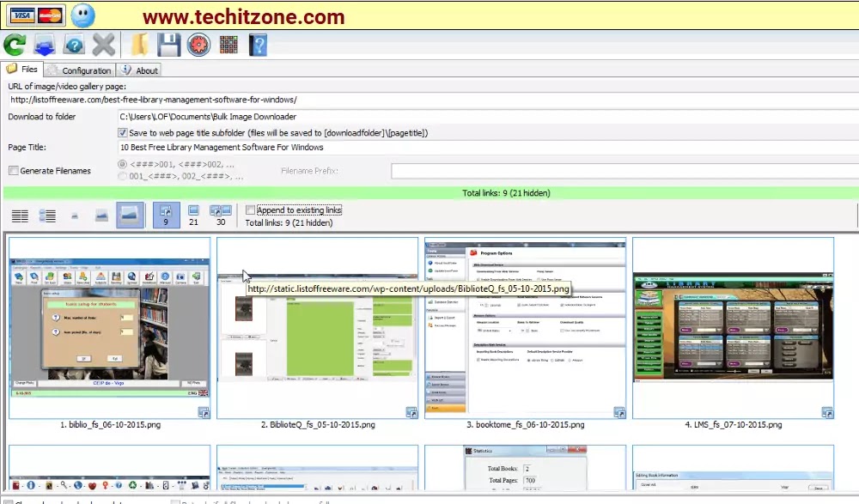The width and height of the screenshot is (859, 504).
Task: Click link badge on booktome_fs thumbnail
Action: click(x=619, y=413)
